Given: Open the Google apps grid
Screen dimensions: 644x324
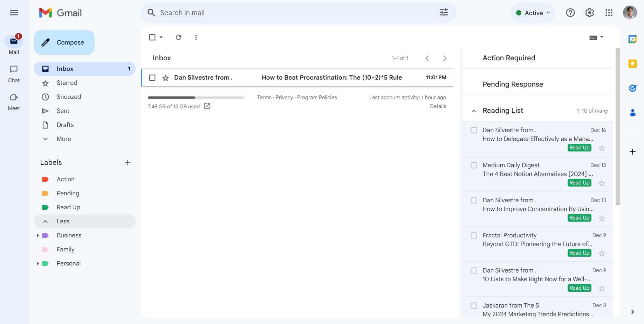Looking at the screenshot, I should pyautogui.click(x=609, y=13).
